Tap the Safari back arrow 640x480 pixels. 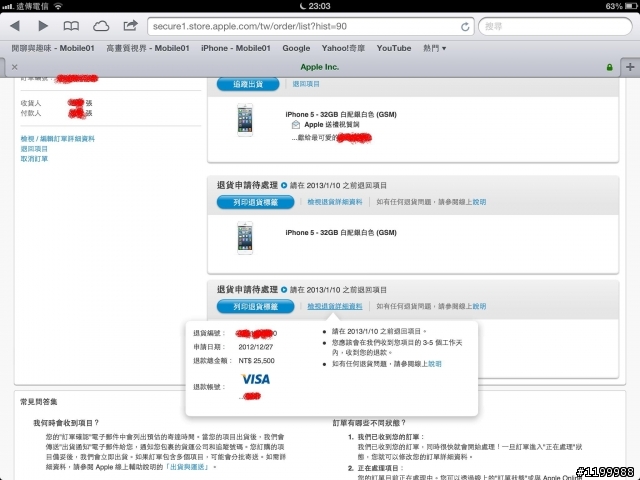point(16,26)
